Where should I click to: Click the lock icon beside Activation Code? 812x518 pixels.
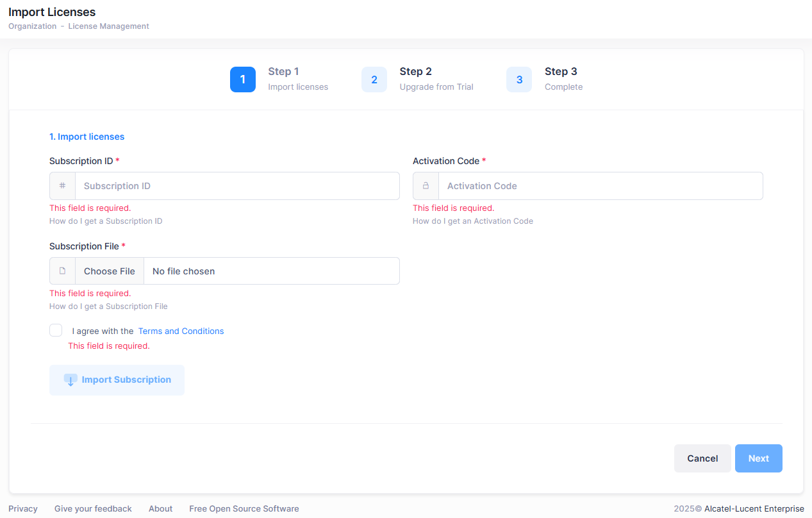(426, 186)
